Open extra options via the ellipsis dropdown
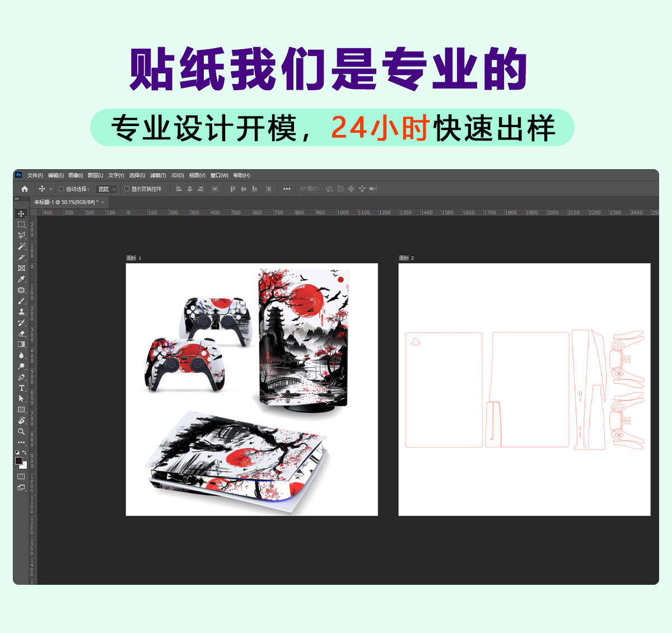 [286, 189]
